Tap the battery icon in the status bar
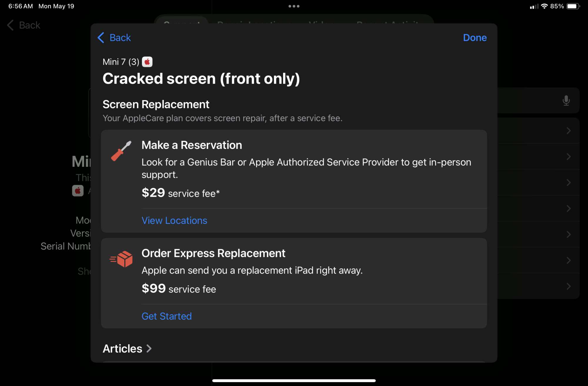This screenshot has width=588, height=386. click(x=573, y=6)
